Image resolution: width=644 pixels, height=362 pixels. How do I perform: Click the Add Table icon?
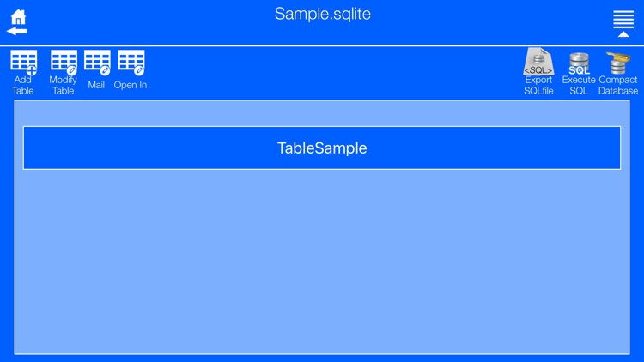(23, 62)
